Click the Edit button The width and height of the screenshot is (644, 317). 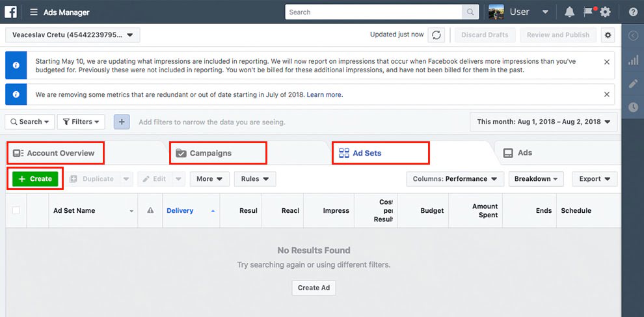[x=154, y=179]
